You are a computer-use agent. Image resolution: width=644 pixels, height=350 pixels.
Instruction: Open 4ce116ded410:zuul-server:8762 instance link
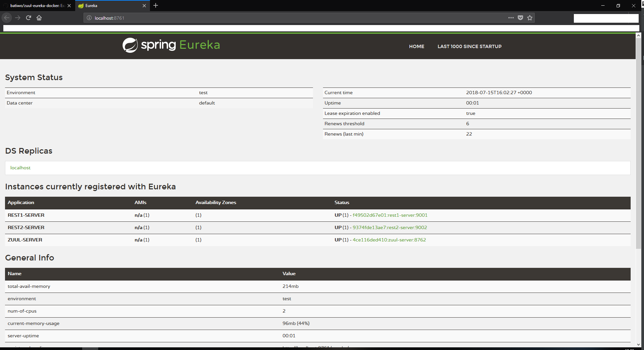[x=389, y=240]
